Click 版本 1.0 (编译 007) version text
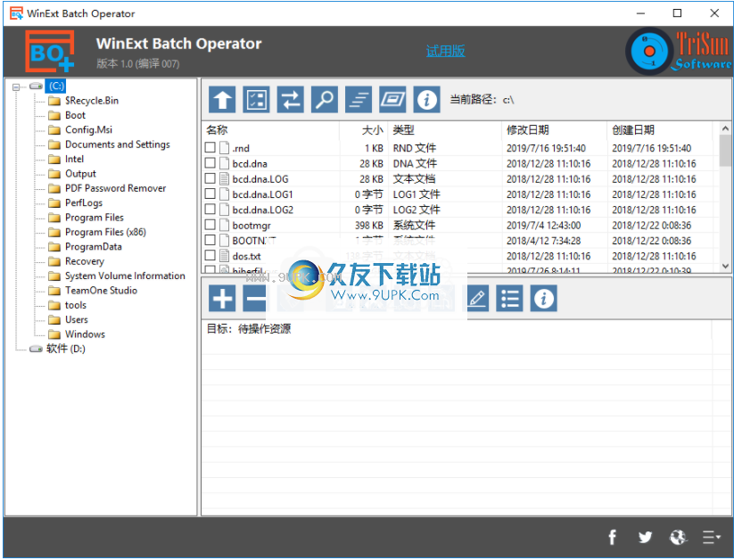 (x=138, y=63)
